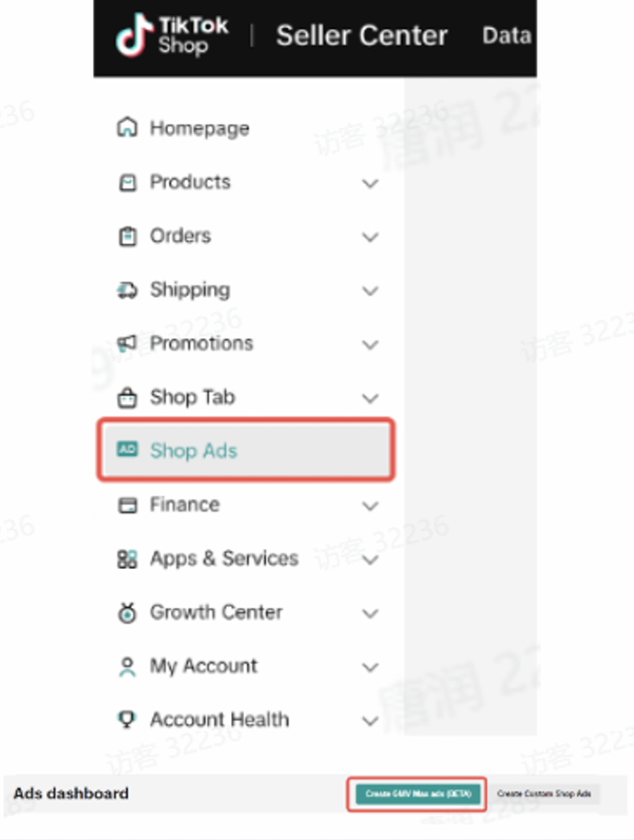This screenshot has height=840, width=634.
Task: Click the Shipping truck icon
Action: pos(127,290)
